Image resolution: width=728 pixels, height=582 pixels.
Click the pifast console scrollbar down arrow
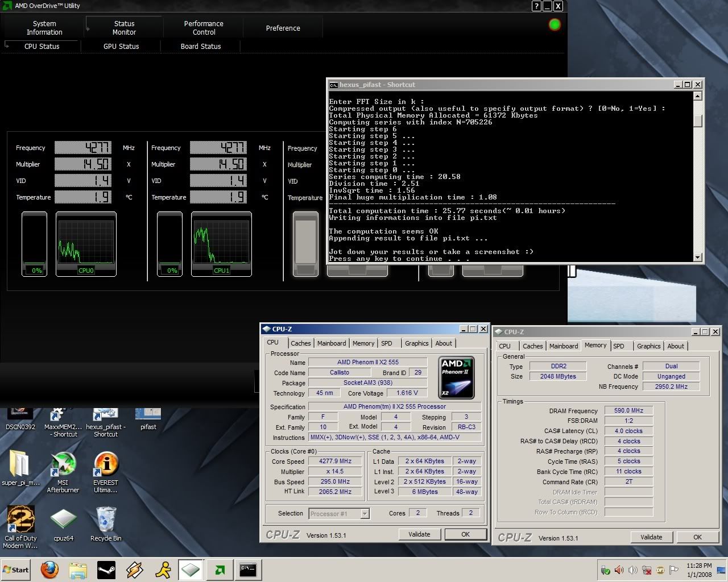pos(698,257)
